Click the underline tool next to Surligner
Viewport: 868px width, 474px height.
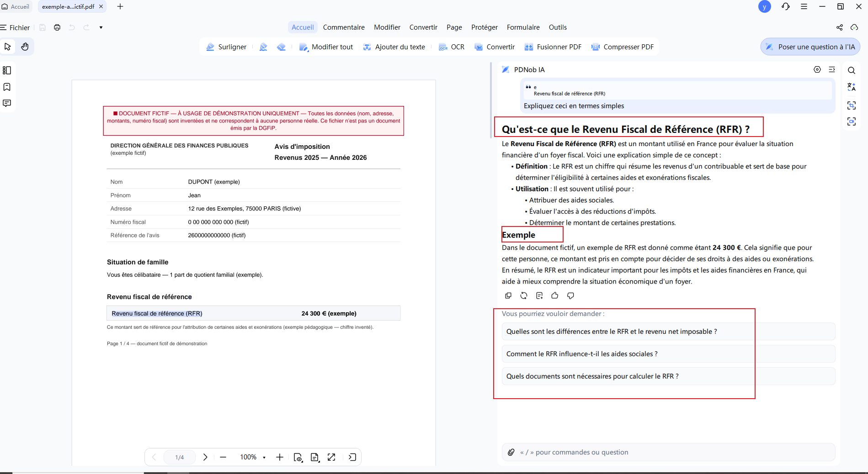click(263, 47)
